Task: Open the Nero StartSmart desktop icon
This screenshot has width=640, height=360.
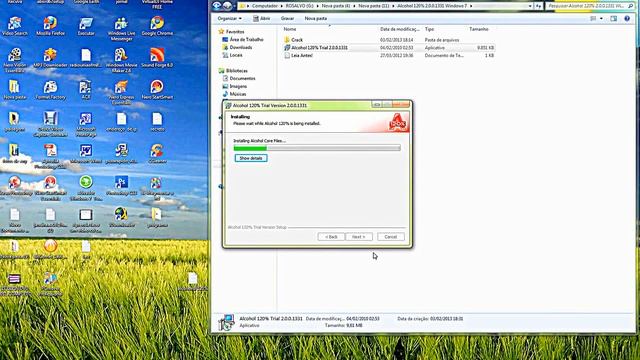Action: pos(157,90)
